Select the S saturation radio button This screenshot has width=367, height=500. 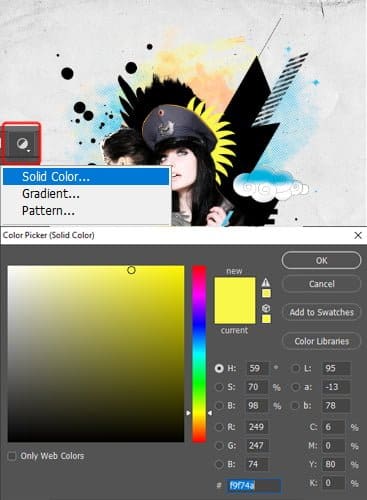219,387
